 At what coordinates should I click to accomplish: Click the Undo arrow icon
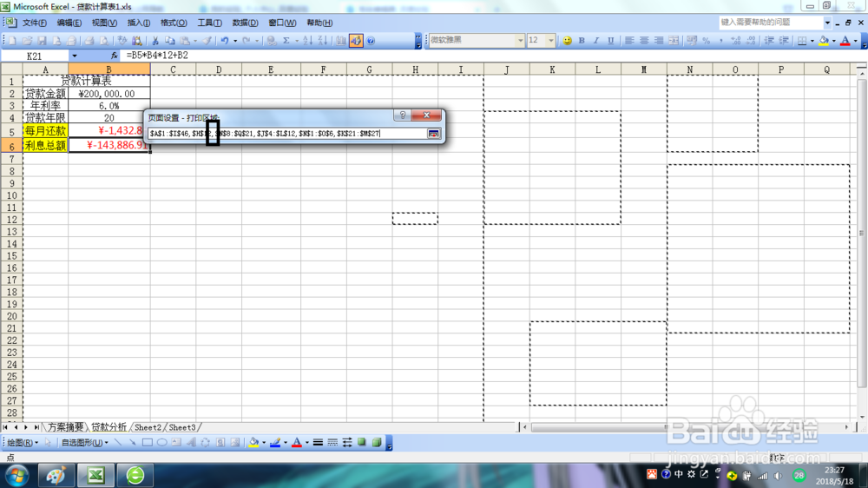pyautogui.click(x=225, y=41)
